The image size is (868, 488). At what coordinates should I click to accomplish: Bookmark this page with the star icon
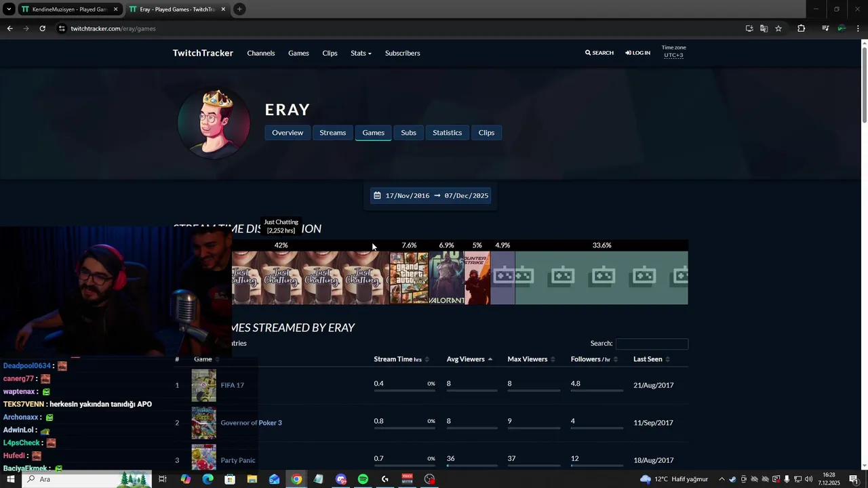(x=778, y=28)
